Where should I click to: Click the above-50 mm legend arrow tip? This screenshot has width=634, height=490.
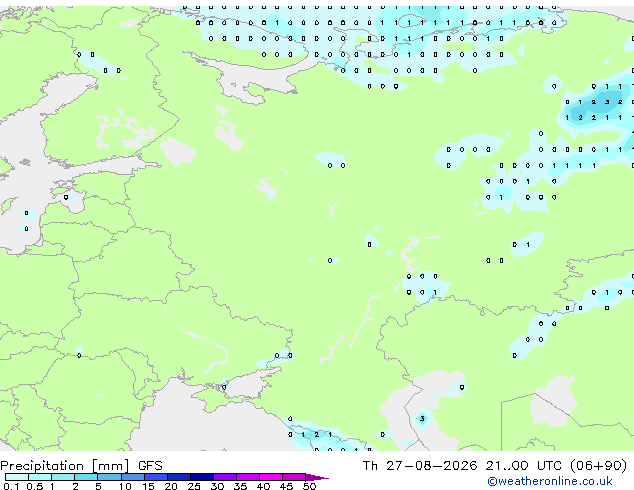317,477
